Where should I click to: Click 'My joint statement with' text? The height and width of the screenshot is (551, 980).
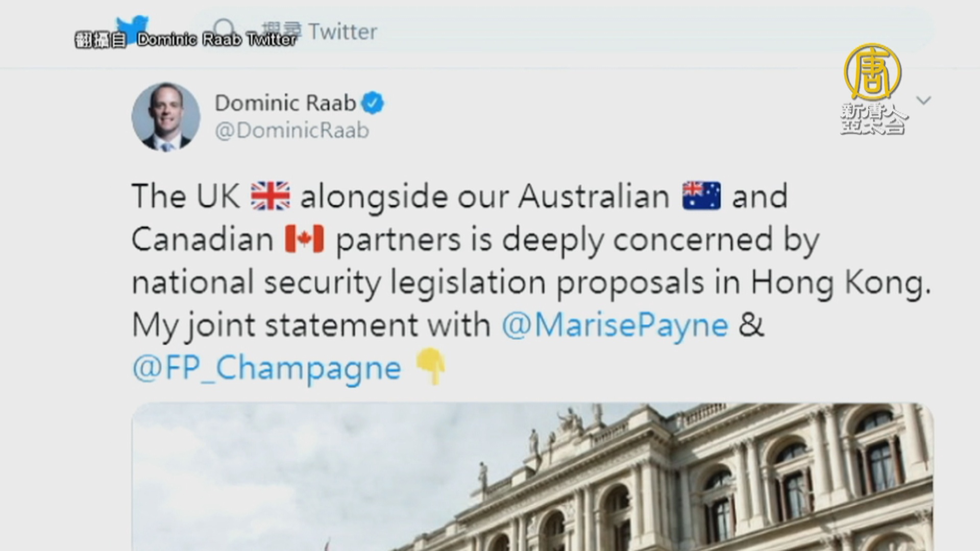(x=311, y=325)
